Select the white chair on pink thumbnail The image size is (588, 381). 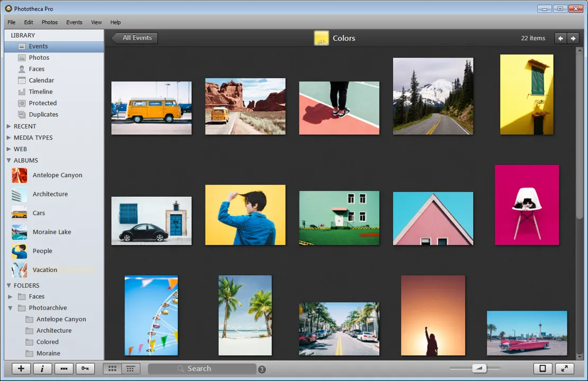(x=527, y=205)
